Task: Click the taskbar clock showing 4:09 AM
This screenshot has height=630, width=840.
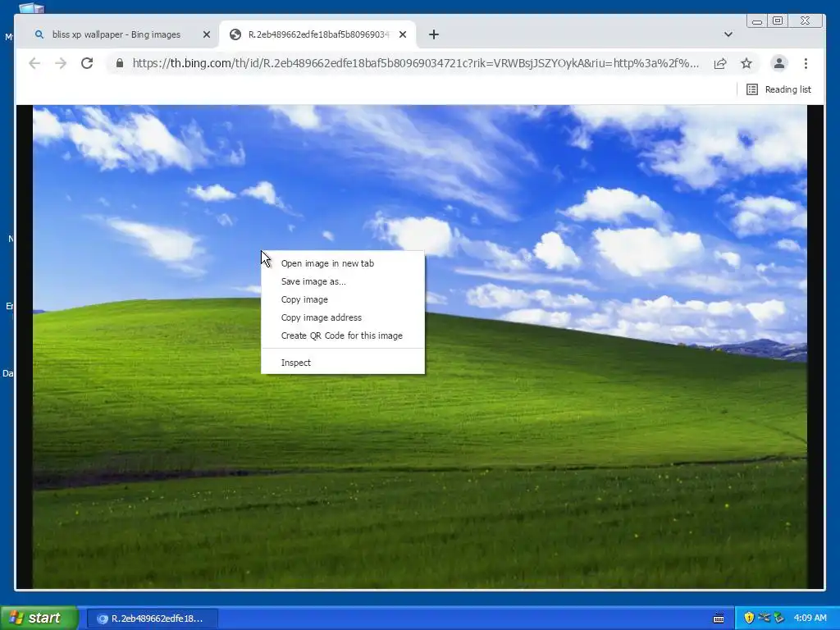Action: (x=810, y=618)
